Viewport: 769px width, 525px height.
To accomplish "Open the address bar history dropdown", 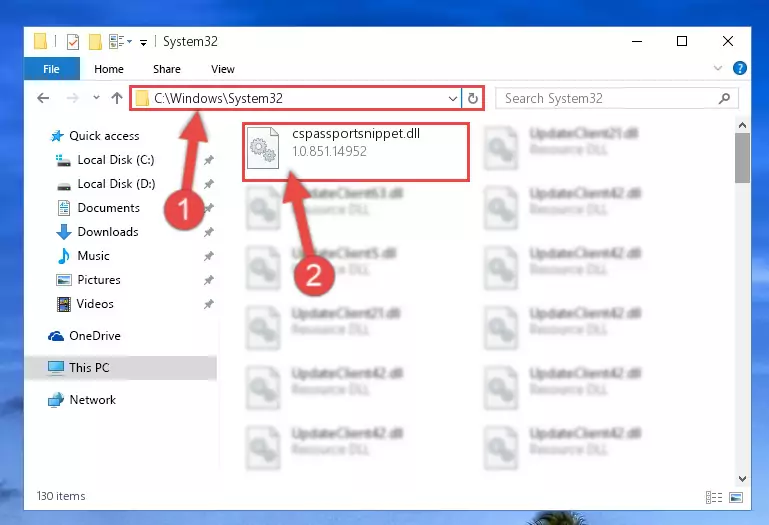I will (x=453, y=99).
